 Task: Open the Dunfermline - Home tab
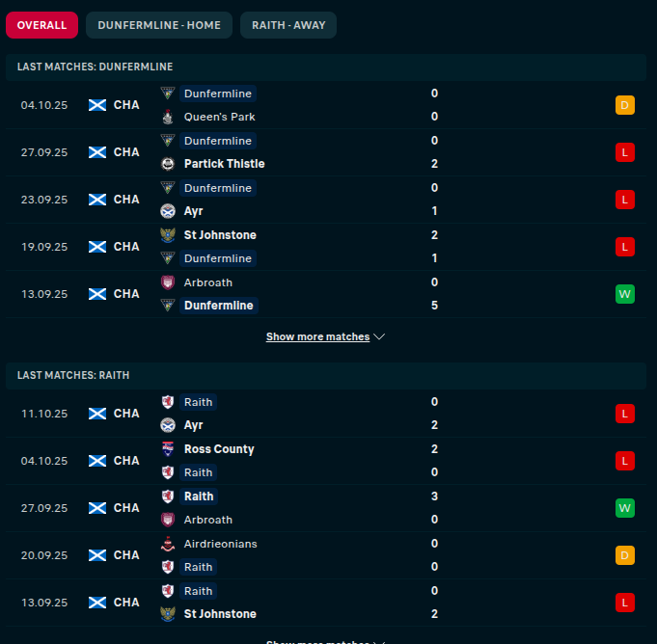159,25
